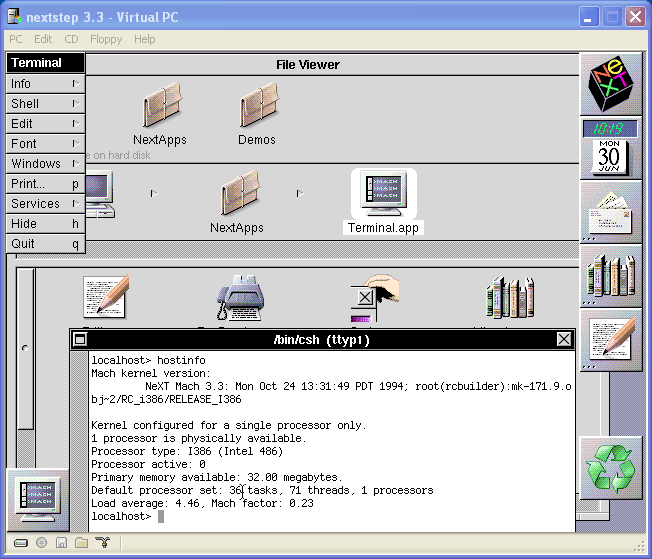Minimize the Virtual PC window
This screenshot has width=652, height=559.
click(x=589, y=17)
